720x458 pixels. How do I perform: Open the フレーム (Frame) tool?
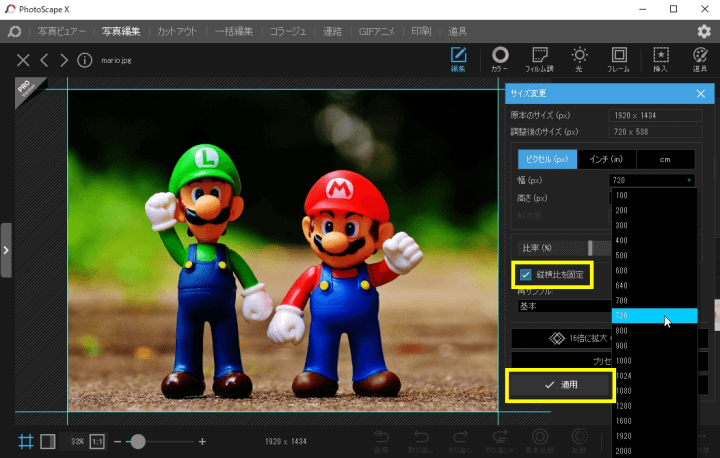(x=619, y=59)
